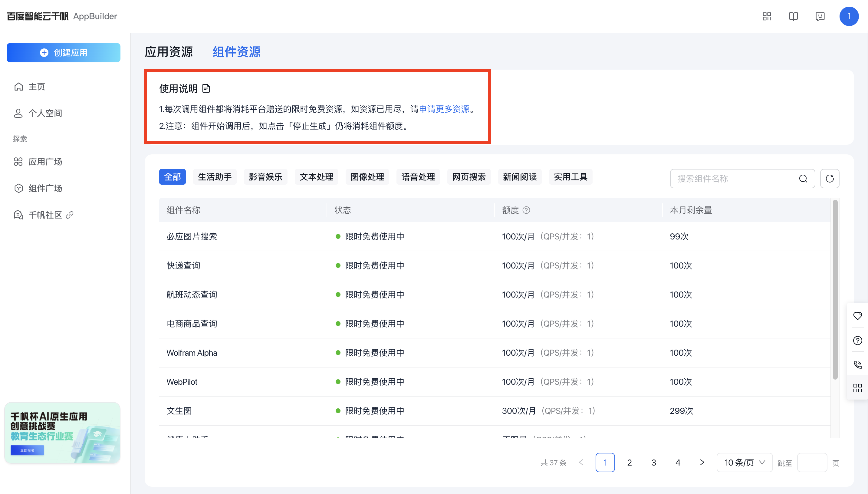Click the 299次 remaining value
868x494 pixels.
[682, 411]
